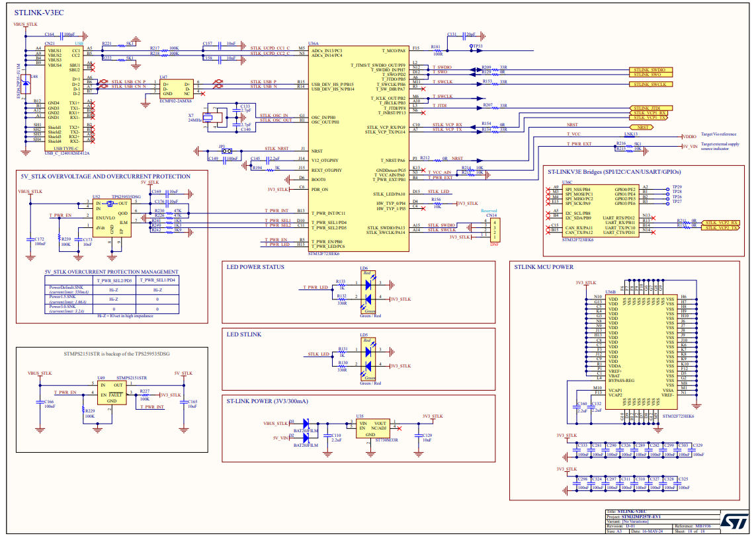
Task: Click Reference MB1936 in title block
Action: (693, 526)
